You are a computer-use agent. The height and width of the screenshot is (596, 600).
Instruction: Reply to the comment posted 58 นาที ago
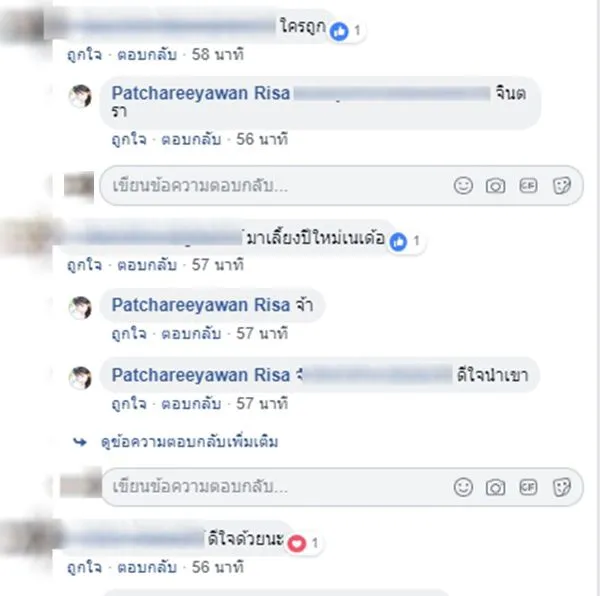[x=147, y=55]
